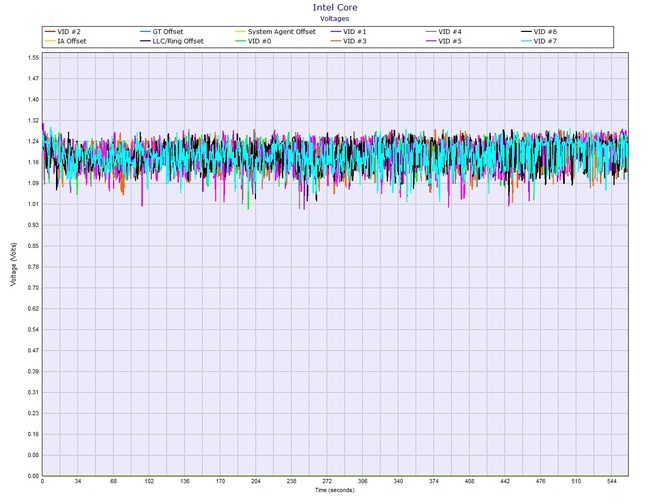Click the Time (seconds) axis label
This screenshot has height=502, width=670.
pos(335,490)
